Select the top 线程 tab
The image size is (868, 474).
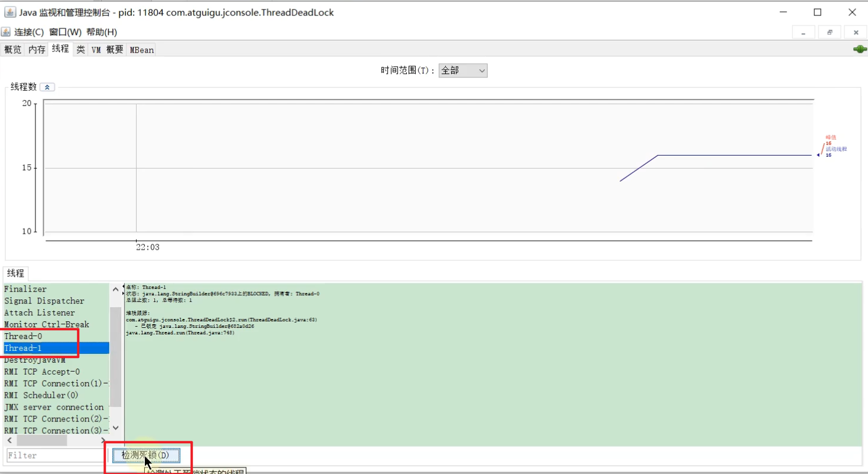pyautogui.click(x=60, y=49)
